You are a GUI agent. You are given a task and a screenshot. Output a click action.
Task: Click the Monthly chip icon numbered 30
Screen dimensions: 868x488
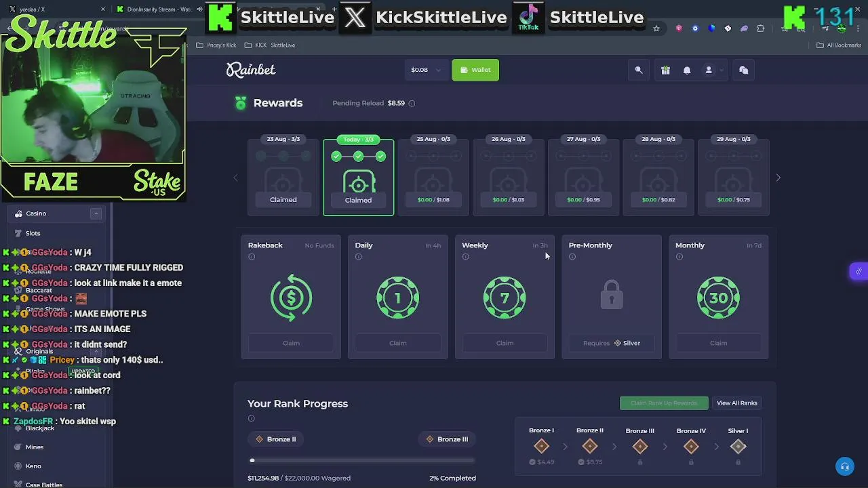(x=718, y=298)
